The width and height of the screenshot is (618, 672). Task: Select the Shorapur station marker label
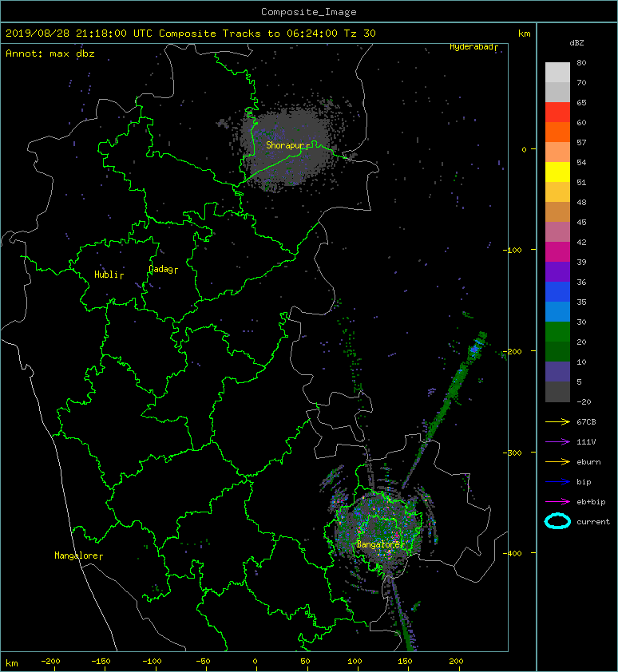(287, 146)
